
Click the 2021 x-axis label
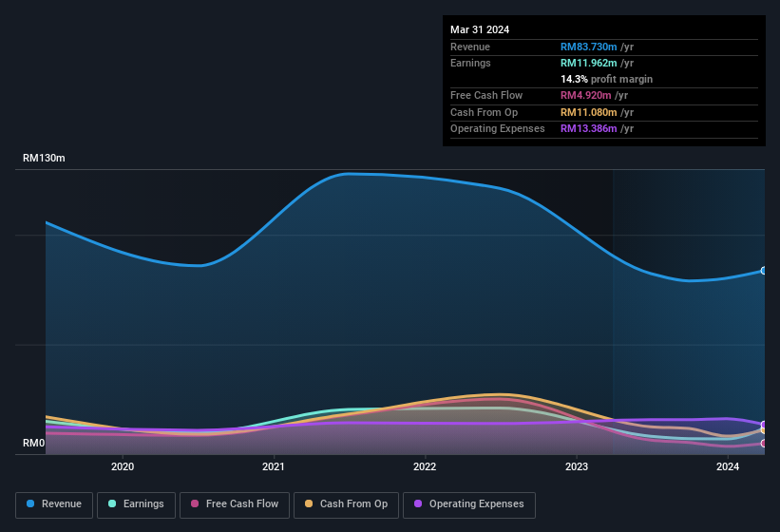[x=274, y=466]
